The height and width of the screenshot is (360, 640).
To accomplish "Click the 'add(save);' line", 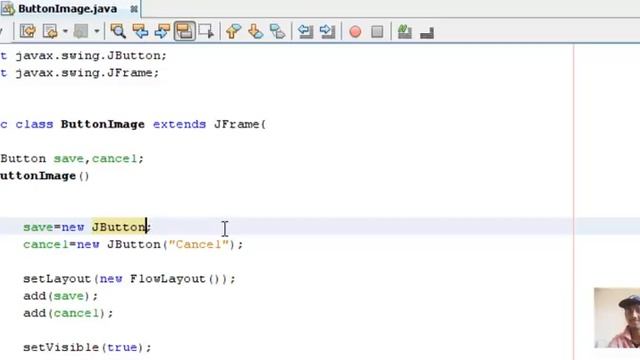I will pyautogui.click(x=61, y=296).
